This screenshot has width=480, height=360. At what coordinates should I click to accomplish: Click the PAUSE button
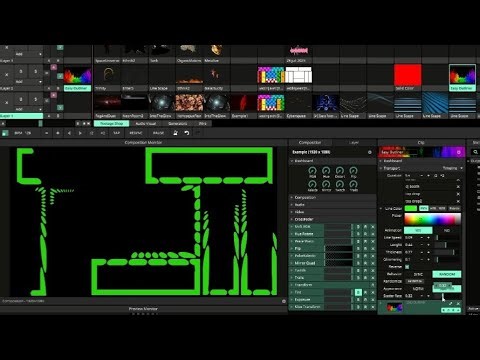click(158, 133)
